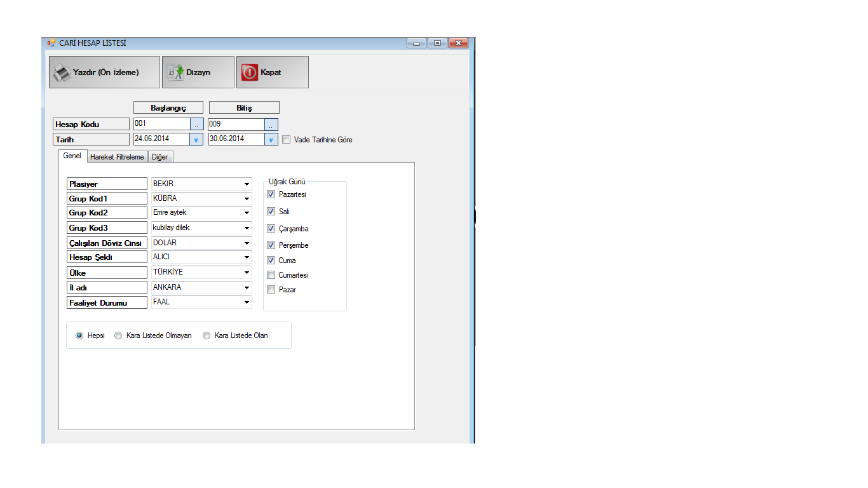Click the start date field 24.06.2014
Viewport: 868px width, 488px height.
pos(161,139)
